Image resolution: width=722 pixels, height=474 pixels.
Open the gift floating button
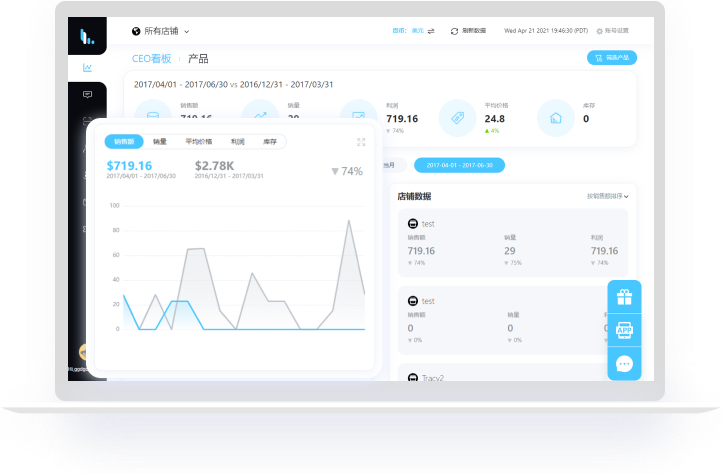click(x=624, y=297)
